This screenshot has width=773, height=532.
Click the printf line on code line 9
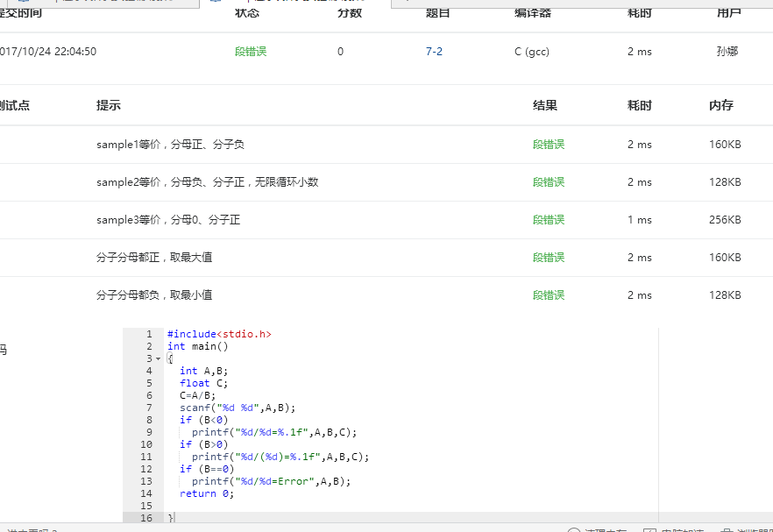[x=274, y=432]
